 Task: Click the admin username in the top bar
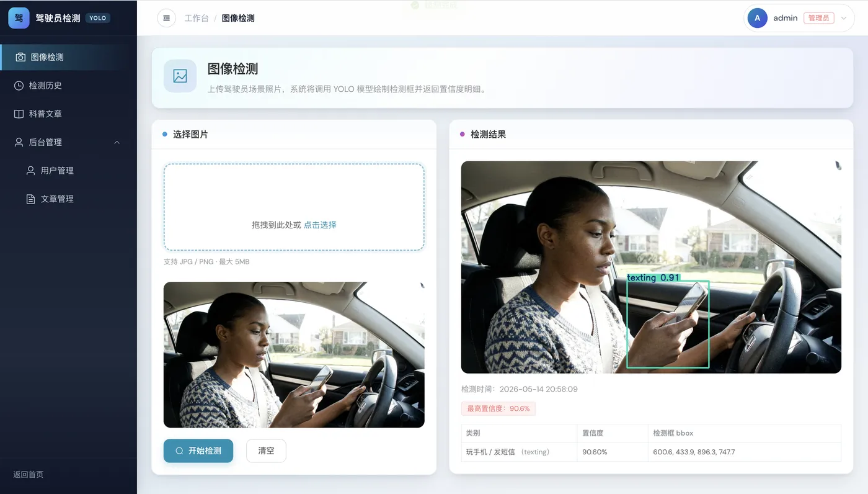(786, 18)
